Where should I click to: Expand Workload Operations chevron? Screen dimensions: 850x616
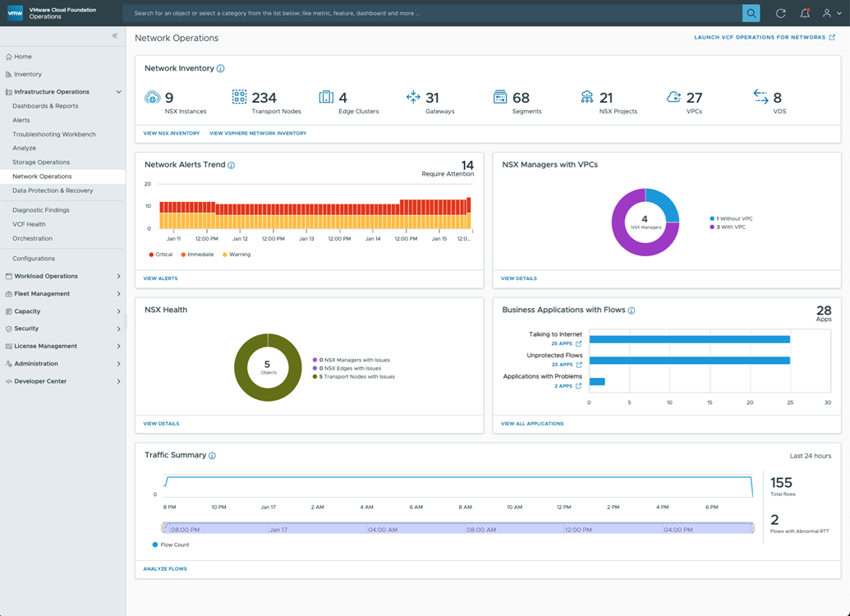(118, 276)
